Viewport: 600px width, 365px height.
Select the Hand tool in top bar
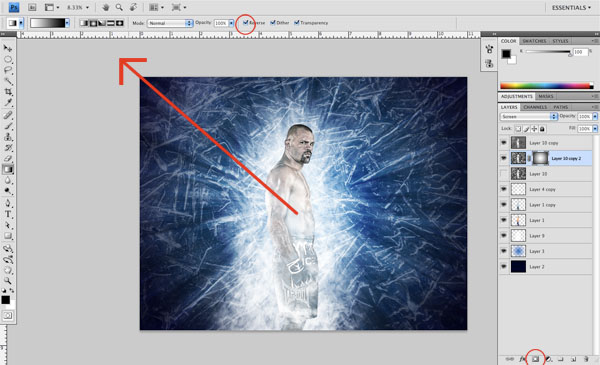tap(106, 7)
